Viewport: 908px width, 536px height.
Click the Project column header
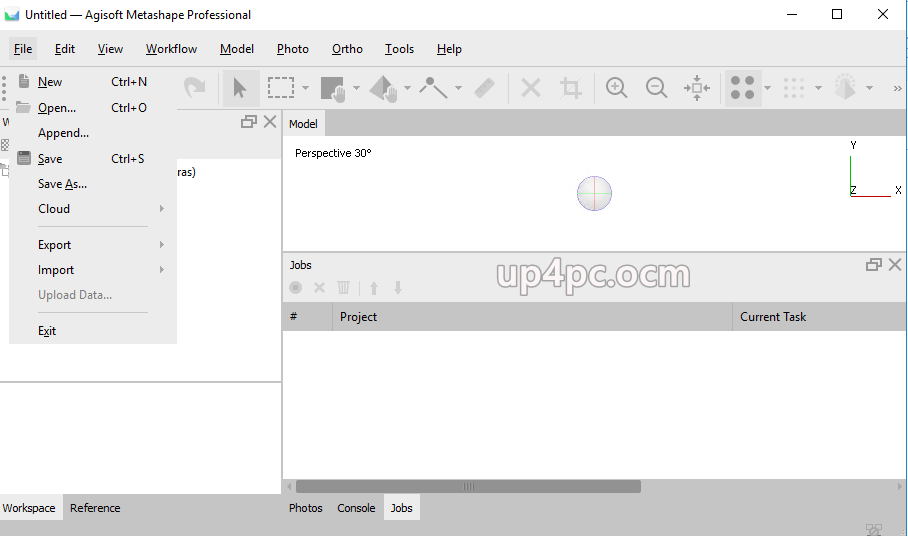pyautogui.click(x=532, y=317)
